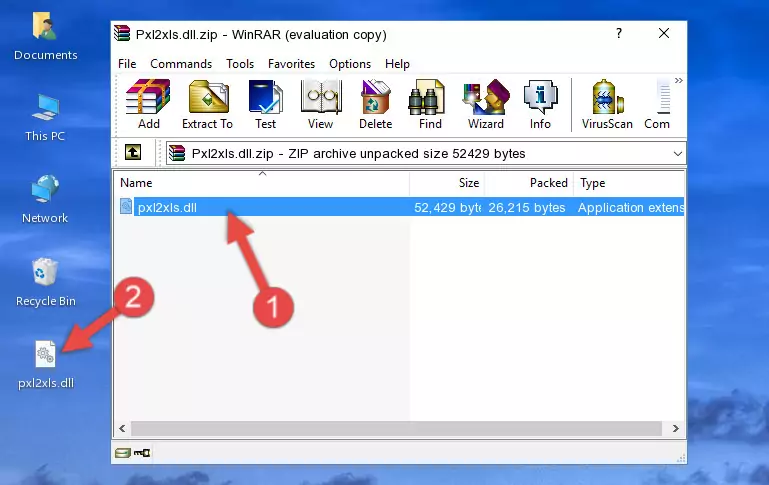Click the Extract To toolbar icon

(x=207, y=104)
